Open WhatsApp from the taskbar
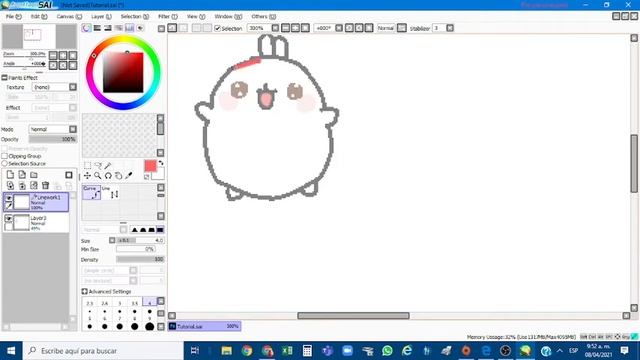Image resolution: width=640 pixels, height=360 pixels. point(387,351)
